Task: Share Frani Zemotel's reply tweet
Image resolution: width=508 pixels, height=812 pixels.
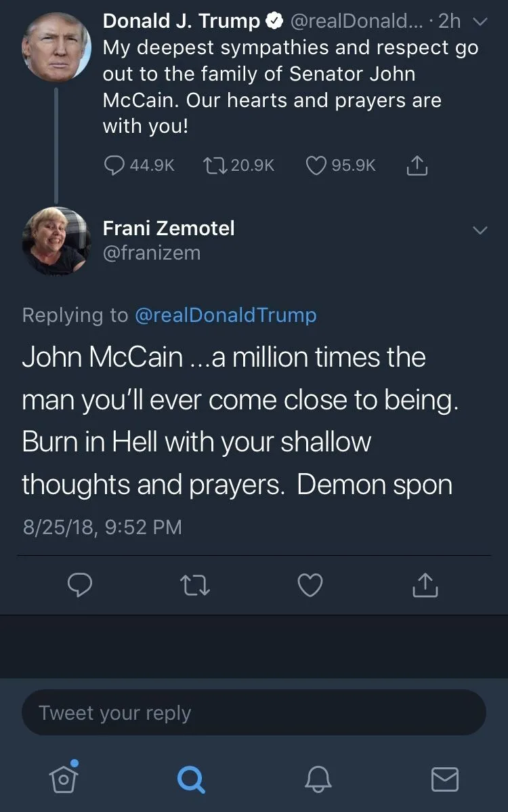Action: (x=425, y=585)
